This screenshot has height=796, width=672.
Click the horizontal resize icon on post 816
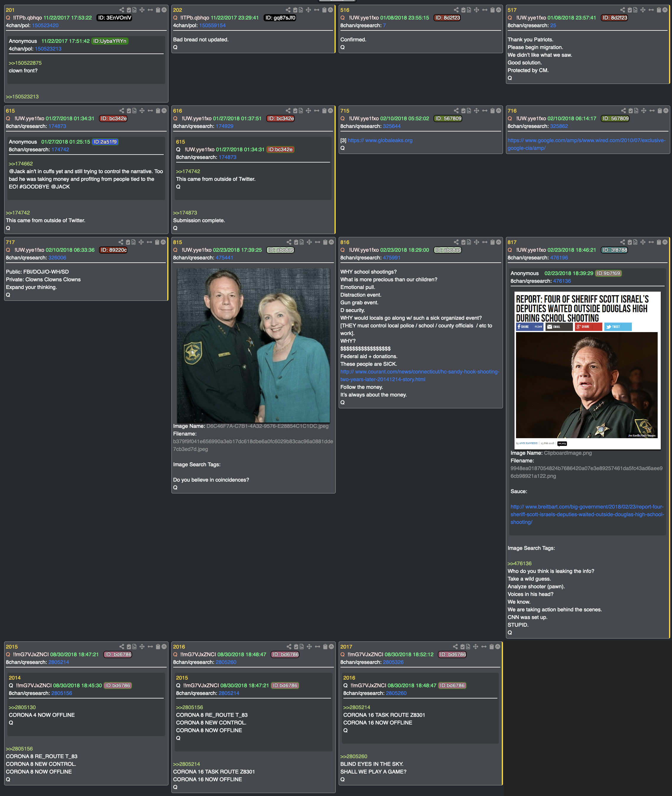tap(485, 242)
